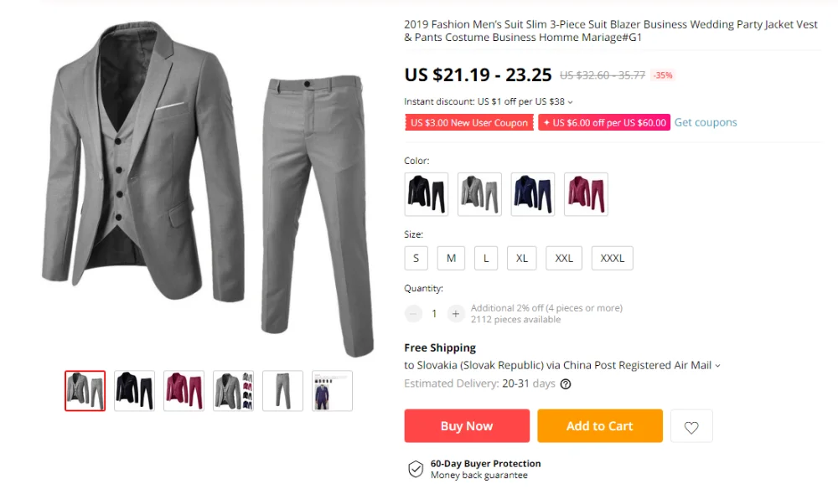
Task: Click the Add to Cart button
Action: tap(600, 426)
